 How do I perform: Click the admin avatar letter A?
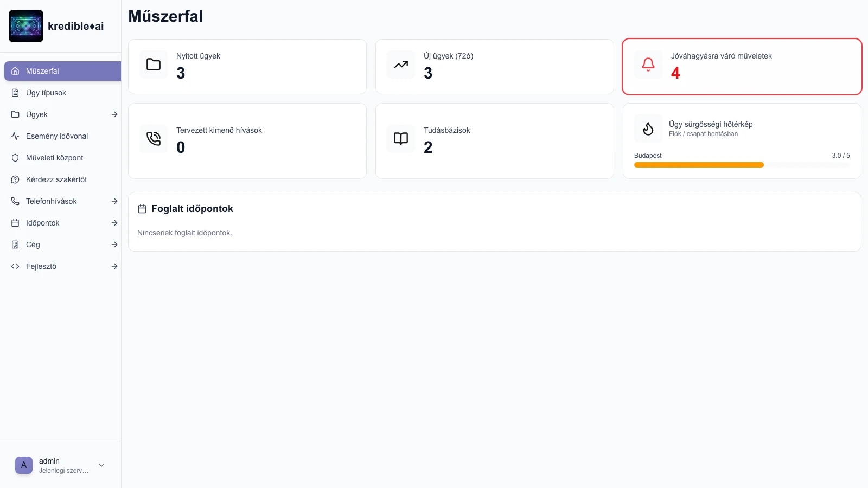[x=24, y=465]
